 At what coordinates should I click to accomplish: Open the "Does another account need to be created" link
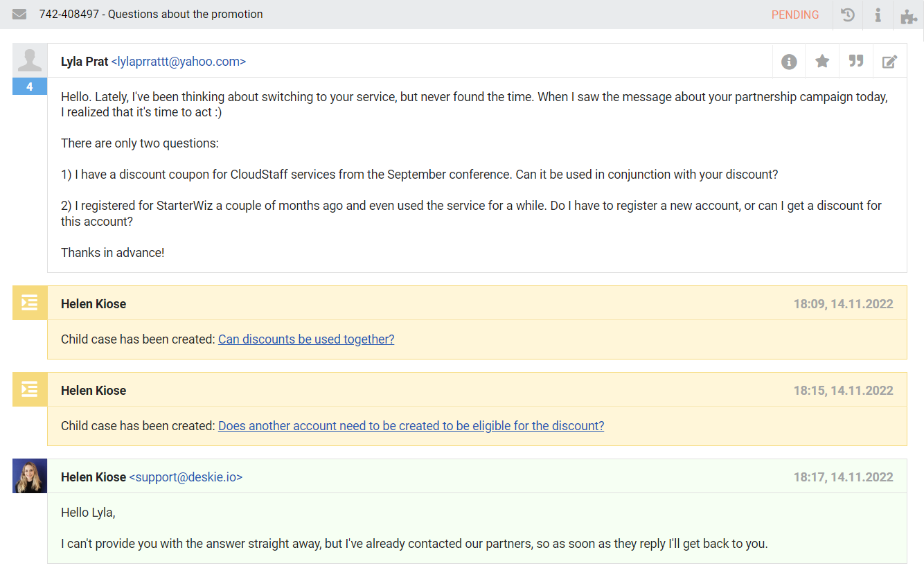[411, 426]
